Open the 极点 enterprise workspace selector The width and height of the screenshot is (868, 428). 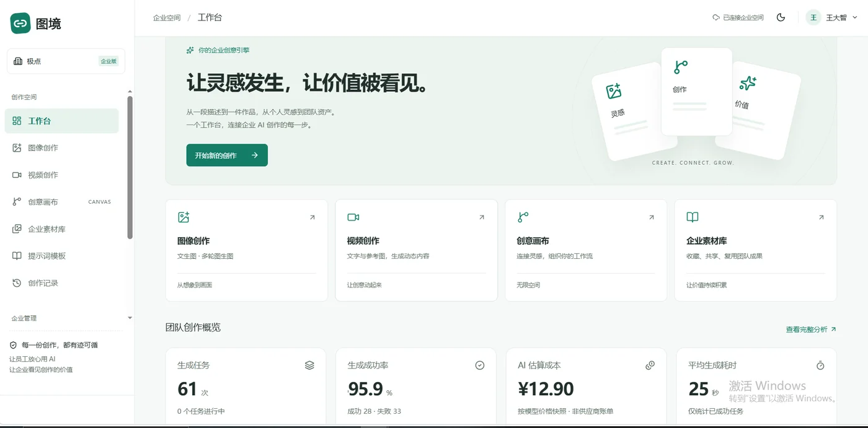[66, 61]
